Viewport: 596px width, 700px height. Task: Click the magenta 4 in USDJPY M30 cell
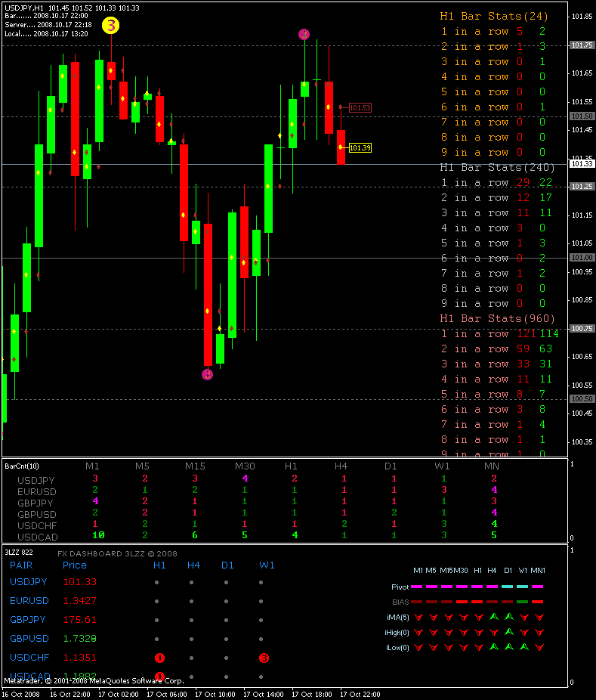(245, 479)
